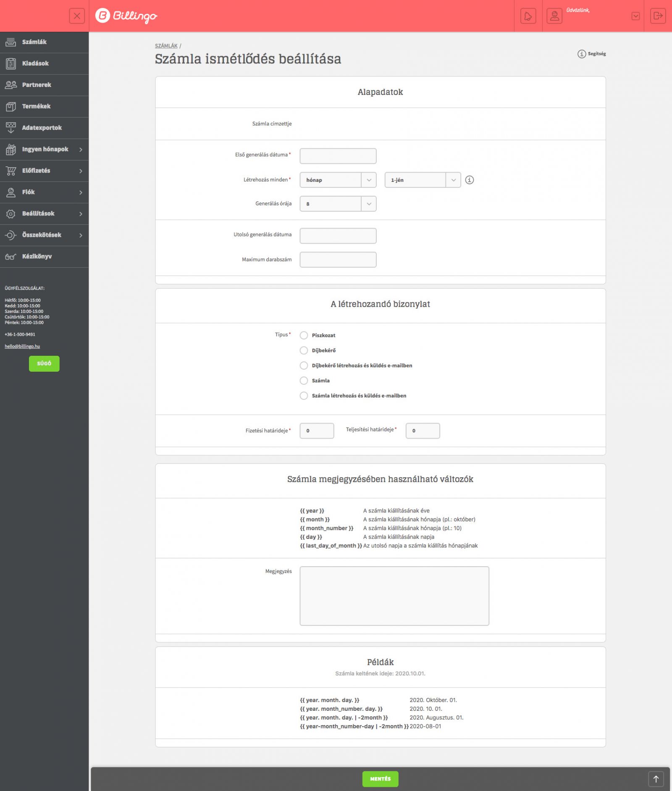Viewport: 672px width, 791px height.
Task: Click the Üdvözlünk greeting text
Action: tap(578, 10)
